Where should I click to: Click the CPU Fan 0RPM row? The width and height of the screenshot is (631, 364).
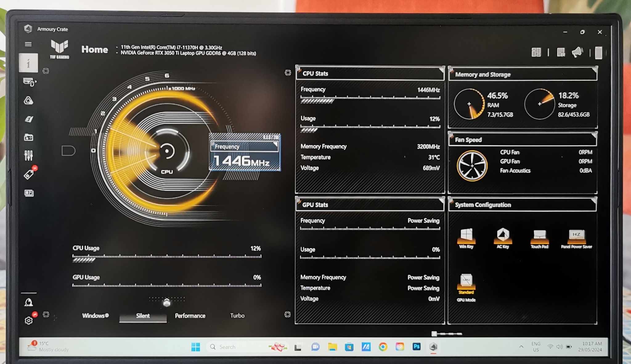546,152
